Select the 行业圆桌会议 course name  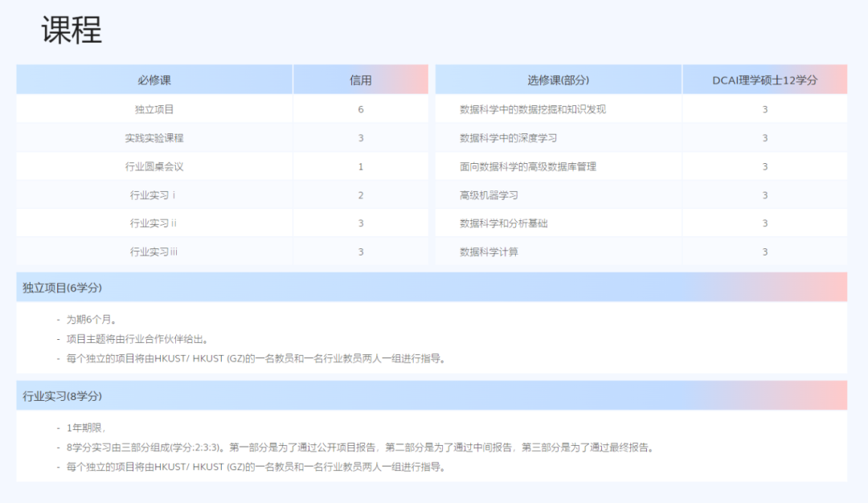pos(153,166)
